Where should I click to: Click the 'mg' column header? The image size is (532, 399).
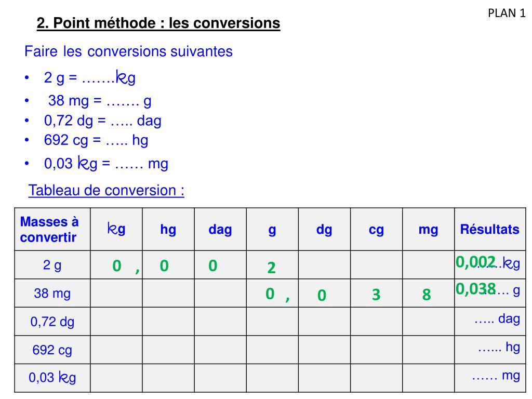(428, 229)
